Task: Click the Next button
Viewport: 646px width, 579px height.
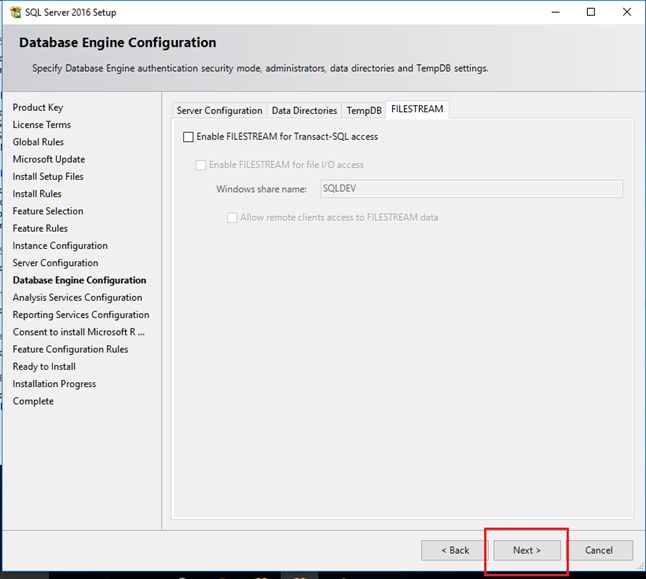Action: [527, 550]
